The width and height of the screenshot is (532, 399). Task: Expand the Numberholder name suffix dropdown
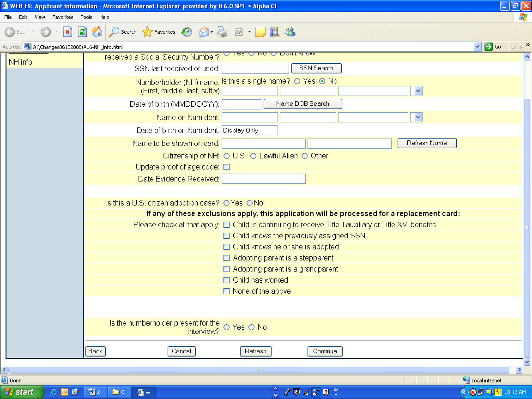417,91
